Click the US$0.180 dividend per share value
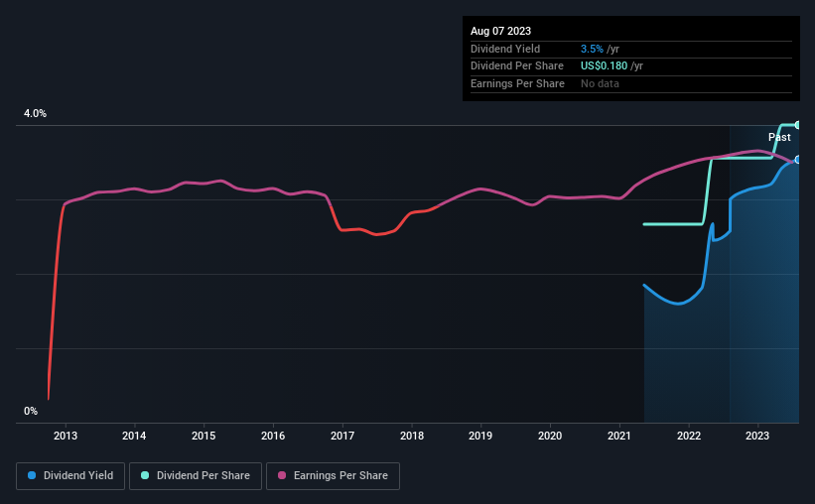815x504 pixels. (604, 66)
